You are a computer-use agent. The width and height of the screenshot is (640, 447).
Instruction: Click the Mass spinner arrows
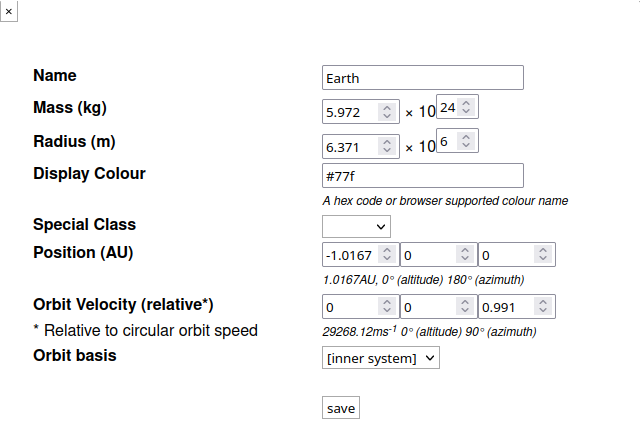[386, 113]
